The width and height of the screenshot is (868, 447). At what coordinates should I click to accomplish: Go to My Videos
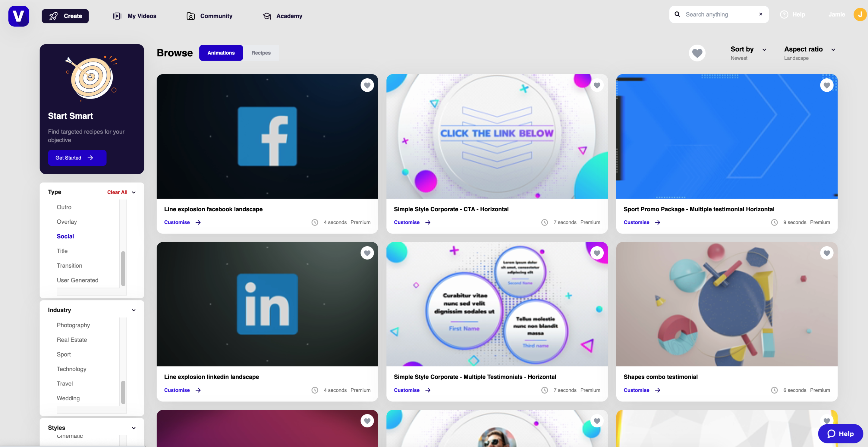(x=135, y=16)
